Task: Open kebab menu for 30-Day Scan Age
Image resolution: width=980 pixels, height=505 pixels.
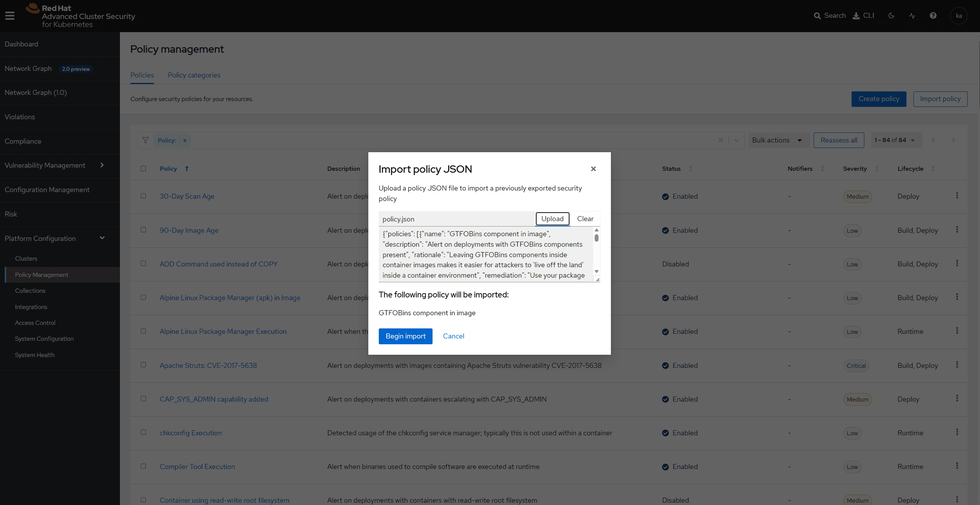Action: (x=957, y=196)
